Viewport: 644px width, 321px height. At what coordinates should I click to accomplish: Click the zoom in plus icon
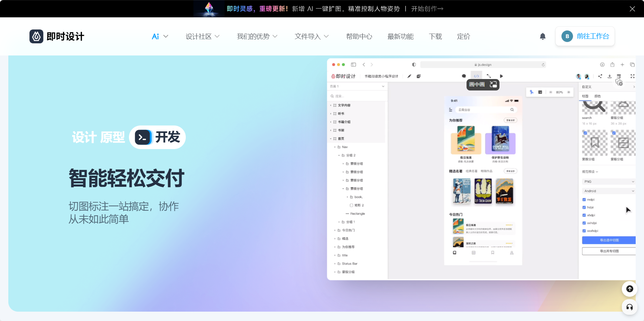pyautogui.click(x=569, y=92)
